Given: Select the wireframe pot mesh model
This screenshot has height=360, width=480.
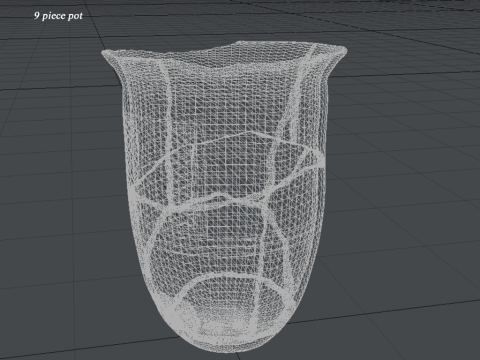Looking at the screenshot, I should [224, 197].
